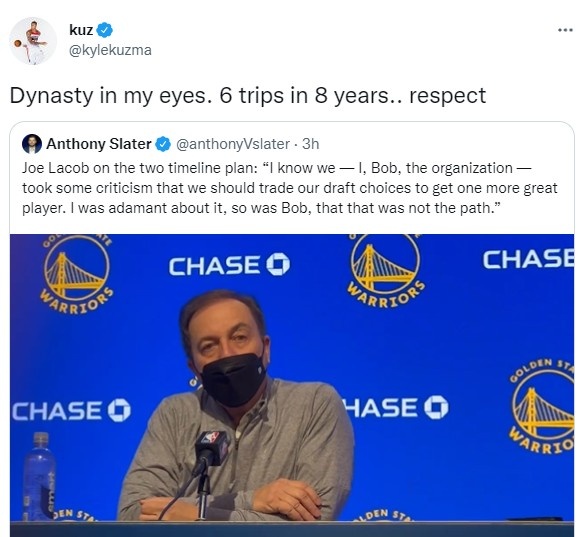Open Anthony Slater display name

(x=99, y=144)
